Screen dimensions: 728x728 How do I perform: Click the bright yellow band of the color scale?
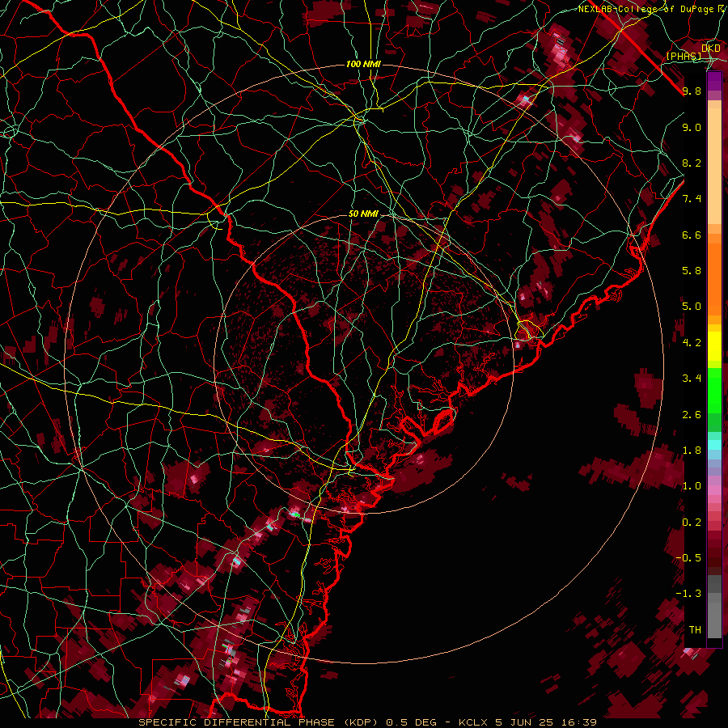[714, 346]
